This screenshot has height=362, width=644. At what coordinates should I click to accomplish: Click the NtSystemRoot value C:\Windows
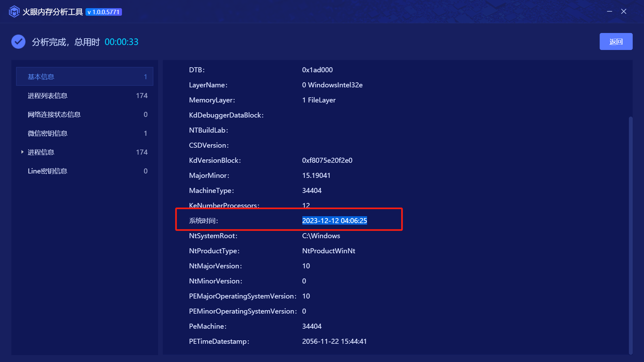(321, 236)
